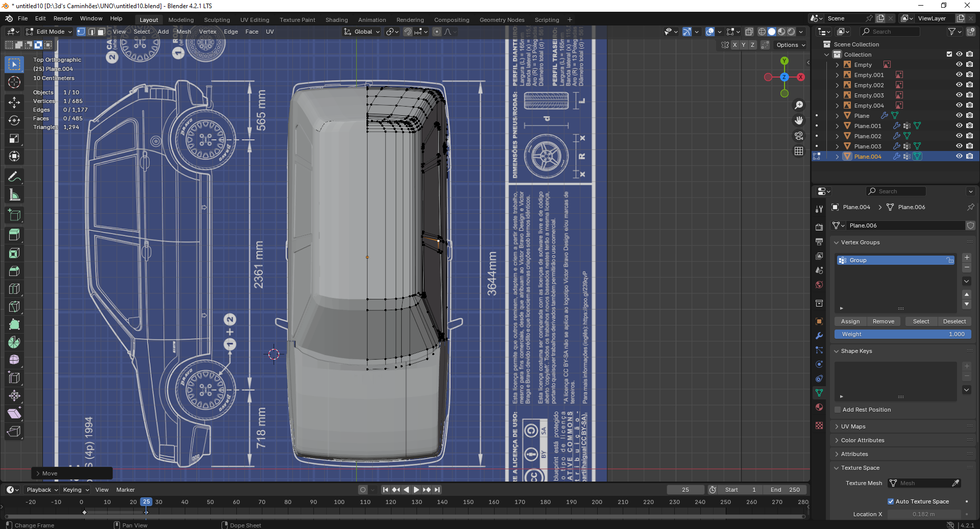This screenshot has width=980, height=529.
Task: Select the Measure tool
Action: (x=14, y=195)
